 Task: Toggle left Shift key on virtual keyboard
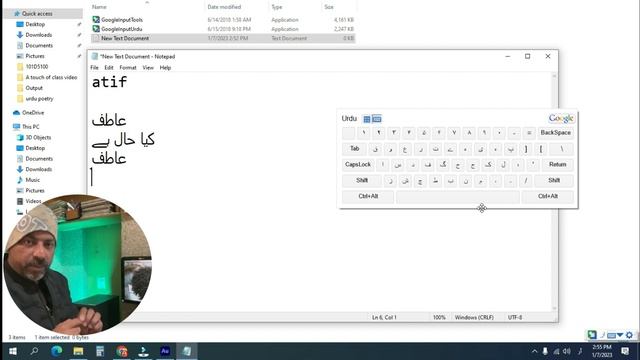point(362,180)
